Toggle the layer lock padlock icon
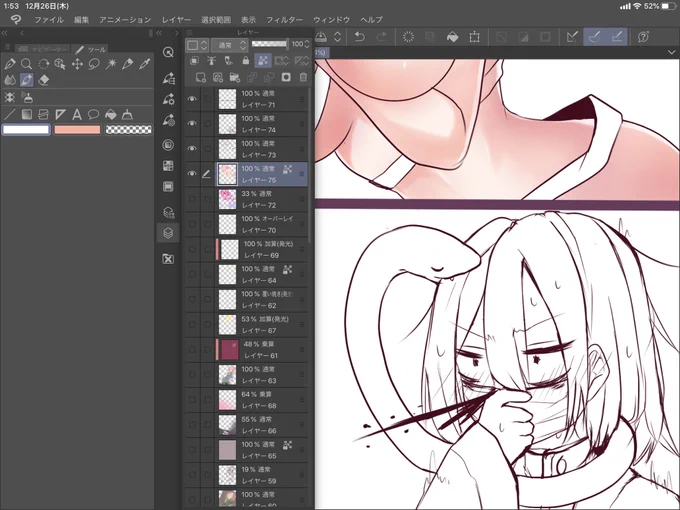Viewport: 680px width, 510px height. [x=246, y=61]
